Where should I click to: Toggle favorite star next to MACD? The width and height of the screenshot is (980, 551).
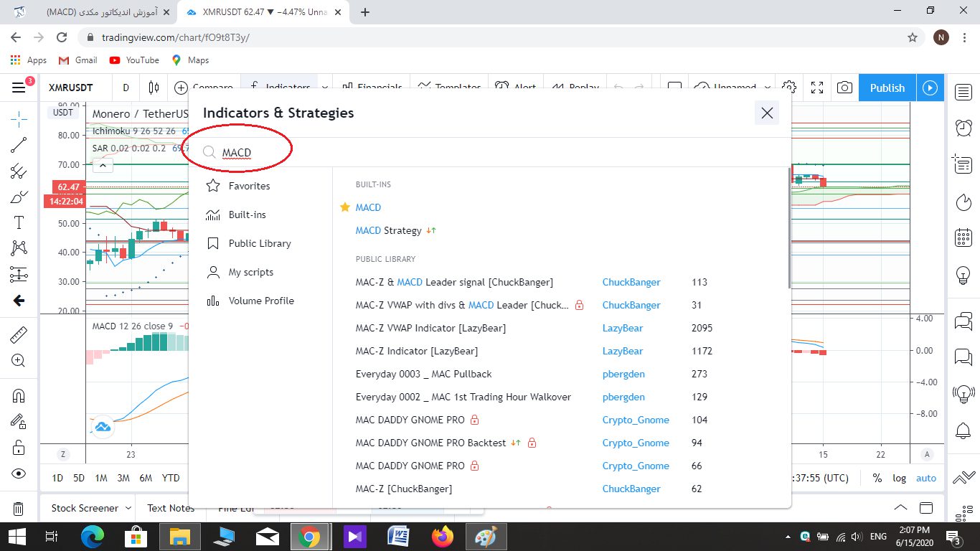pyautogui.click(x=345, y=207)
